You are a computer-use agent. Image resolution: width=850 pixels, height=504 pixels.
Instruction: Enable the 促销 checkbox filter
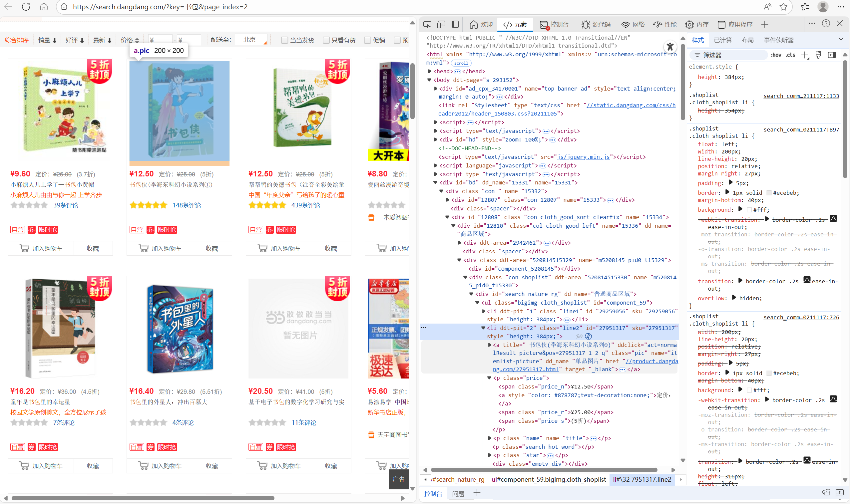click(x=367, y=40)
